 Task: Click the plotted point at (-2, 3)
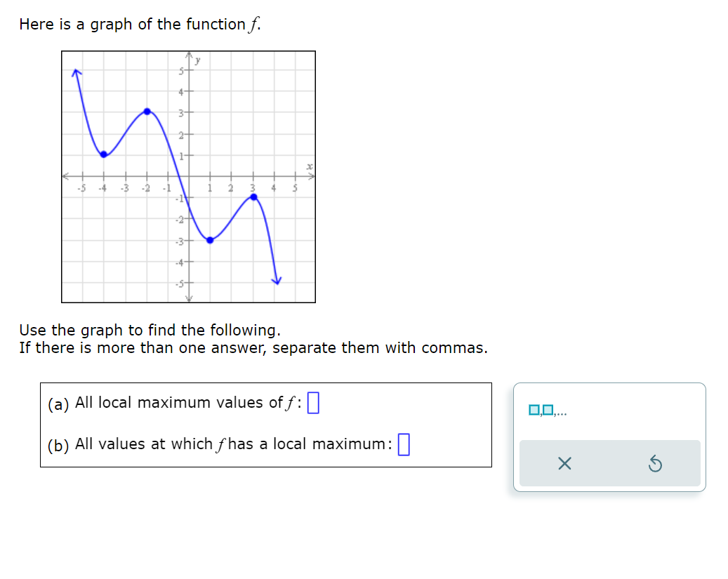(147, 111)
